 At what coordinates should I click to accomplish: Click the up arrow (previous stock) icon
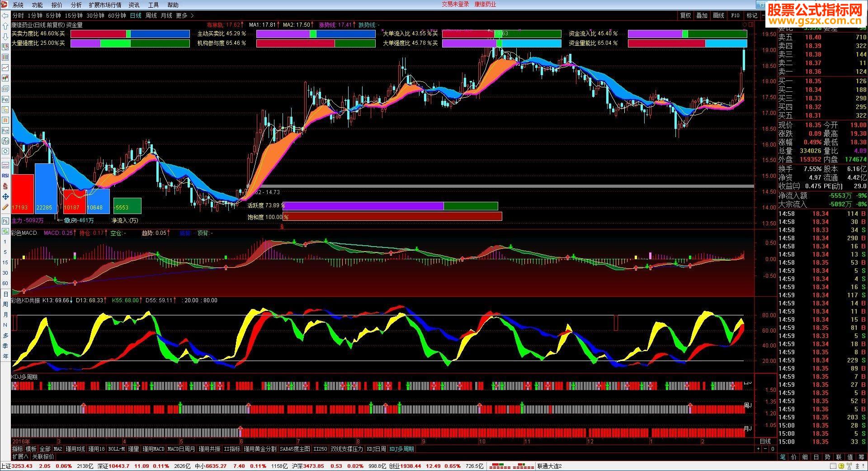[5, 26]
